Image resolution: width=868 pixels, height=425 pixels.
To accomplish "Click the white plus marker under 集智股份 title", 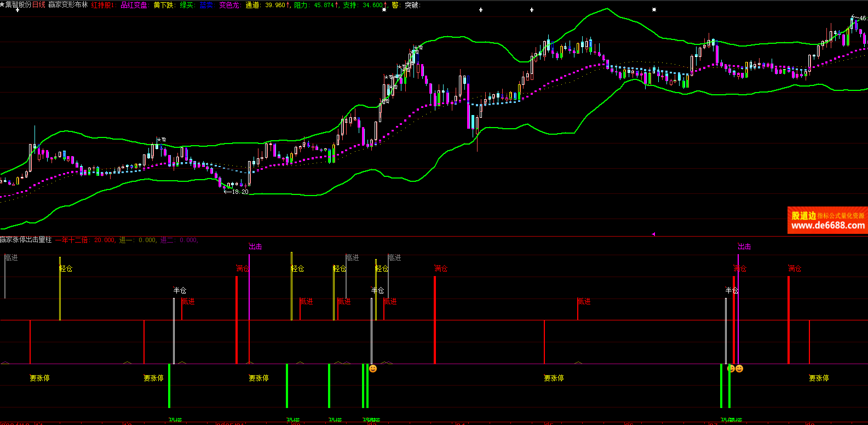I will tap(18, 10).
